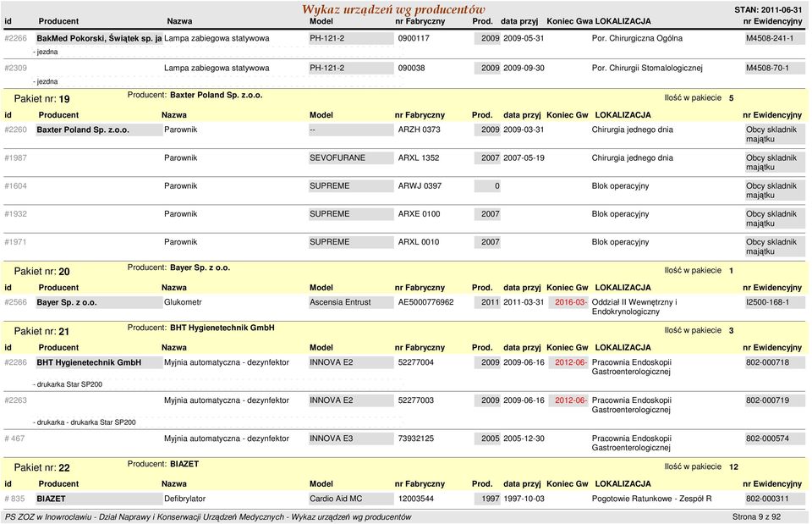Select serial number '090038'

coord(411,68)
